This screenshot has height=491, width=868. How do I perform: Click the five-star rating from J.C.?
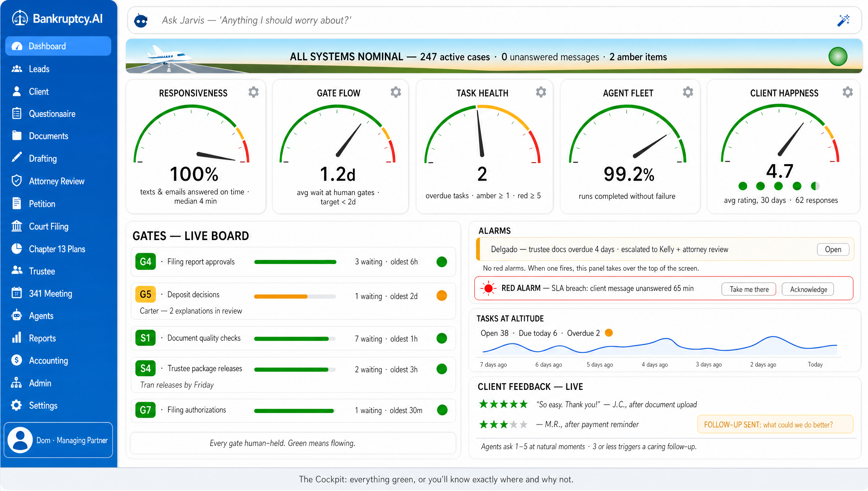tap(503, 404)
